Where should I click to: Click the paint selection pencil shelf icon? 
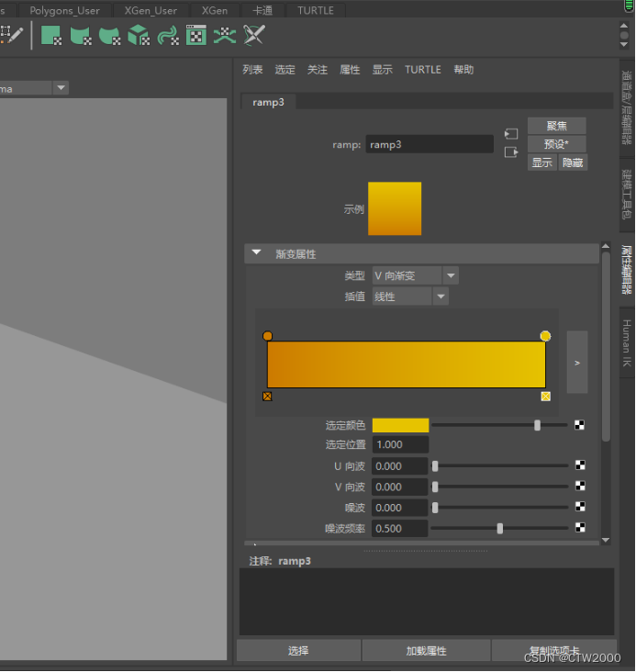tap(12, 35)
